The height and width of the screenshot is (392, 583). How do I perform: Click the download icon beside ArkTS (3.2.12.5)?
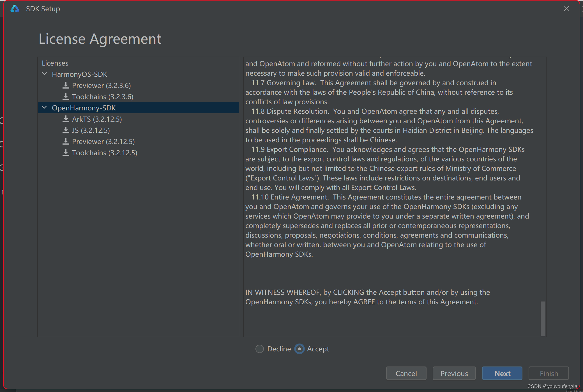[66, 119]
